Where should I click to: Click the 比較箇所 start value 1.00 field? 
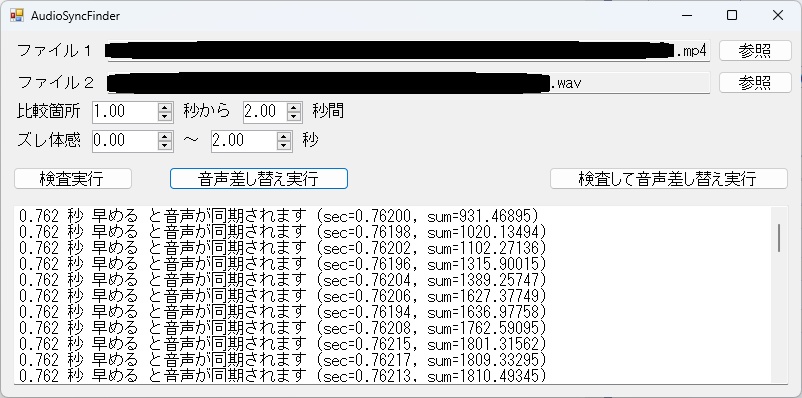125,112
